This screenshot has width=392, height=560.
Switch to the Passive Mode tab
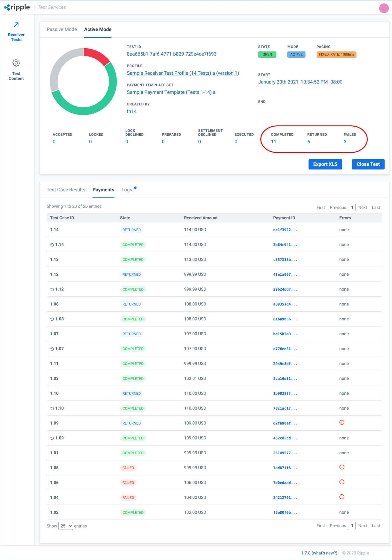(x=62, y=29)
